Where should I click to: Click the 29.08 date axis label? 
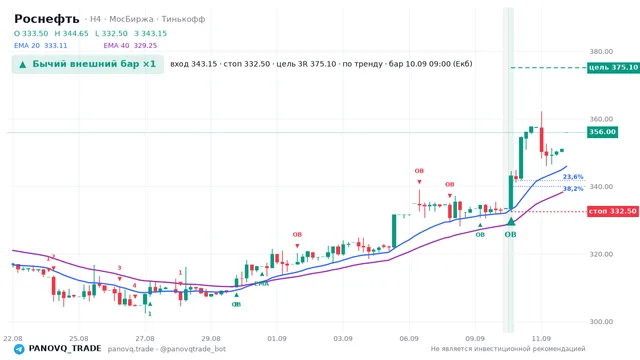point(211,338)
